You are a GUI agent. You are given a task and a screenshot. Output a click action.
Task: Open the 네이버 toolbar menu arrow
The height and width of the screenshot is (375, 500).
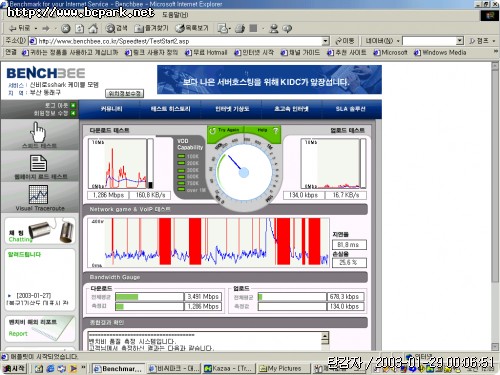point(398,41)
